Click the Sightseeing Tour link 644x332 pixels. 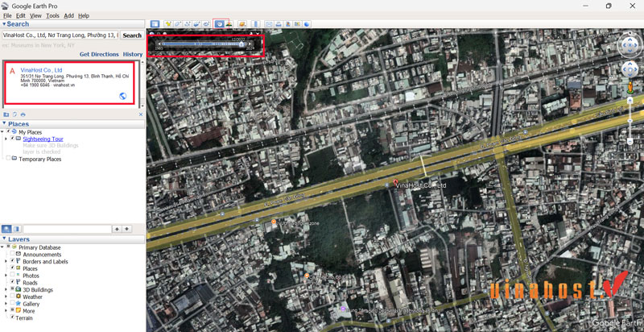click(43, 139)
